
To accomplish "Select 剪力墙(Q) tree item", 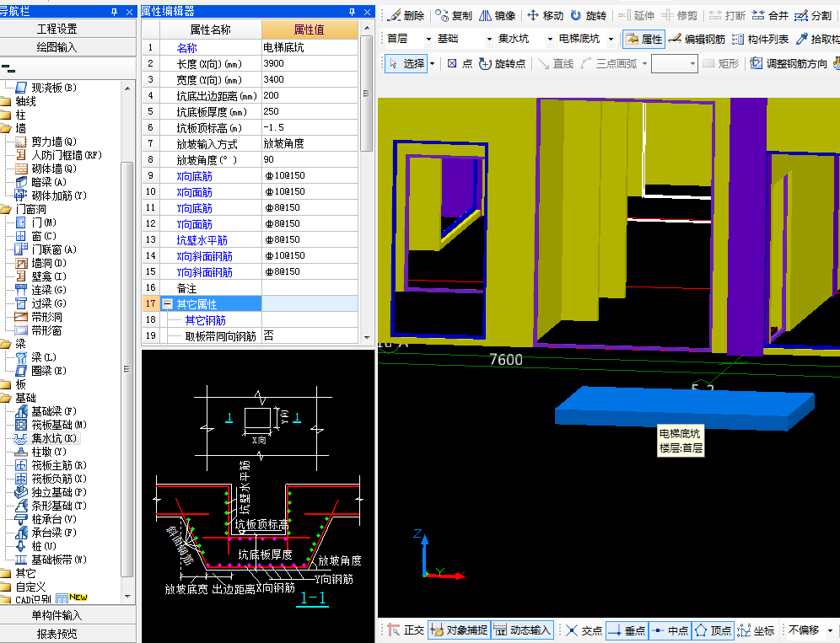I will coord(46,142).
